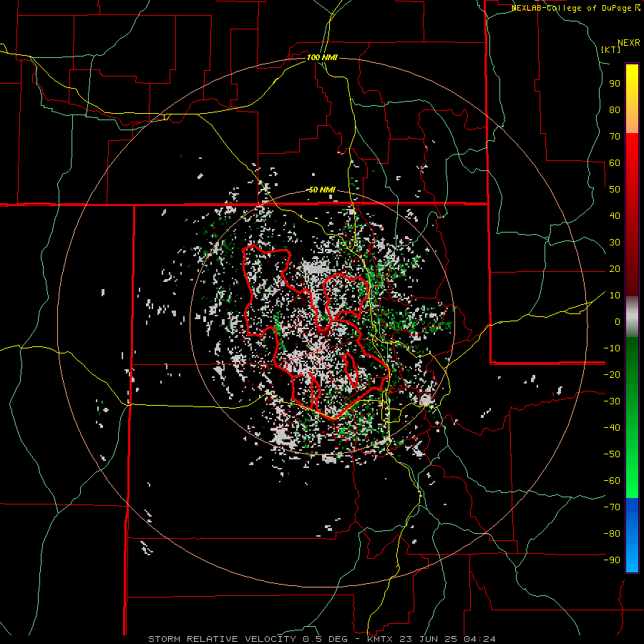Select the -60 value on velocity scale

point(612,481)
